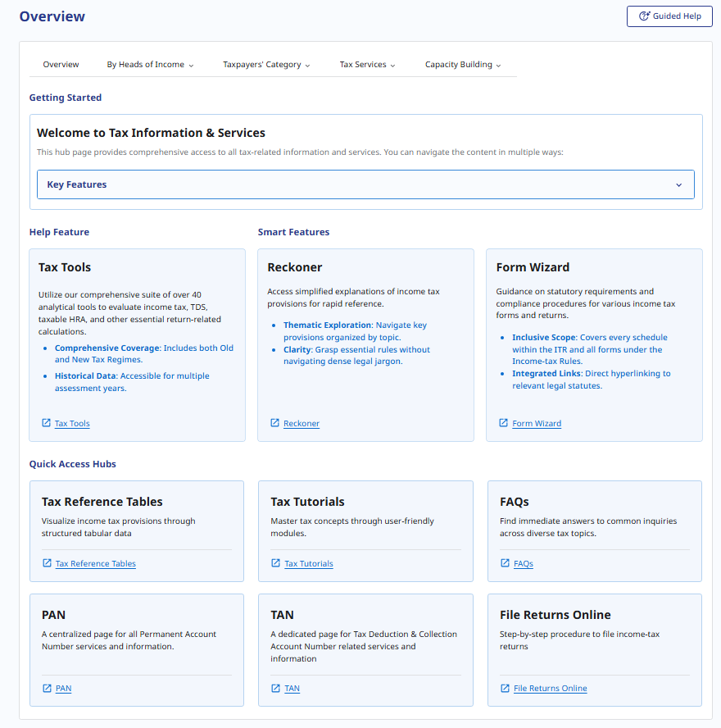Follow the Tax Reference Tables link
This screenshot has width=721, height=728.
click(x=96, y=564)
